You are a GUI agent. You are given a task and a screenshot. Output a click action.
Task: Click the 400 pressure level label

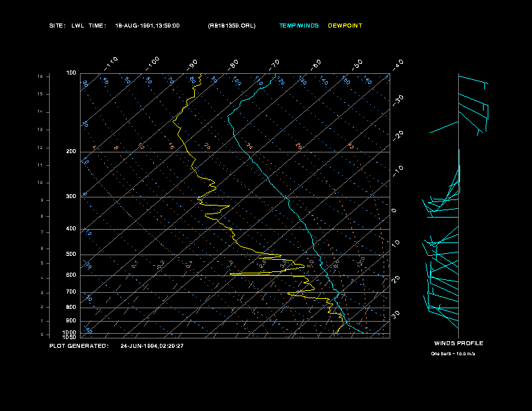click(x=71, y=228)
